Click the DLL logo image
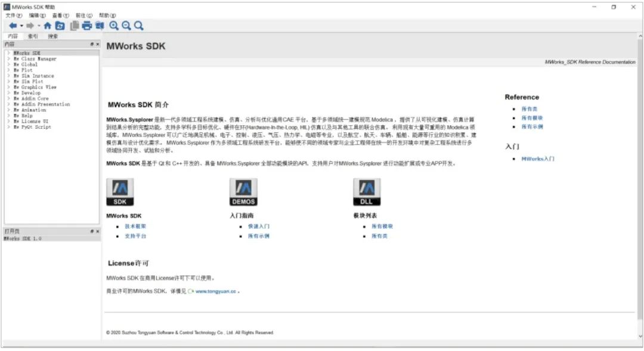 [x=367, y=192]
